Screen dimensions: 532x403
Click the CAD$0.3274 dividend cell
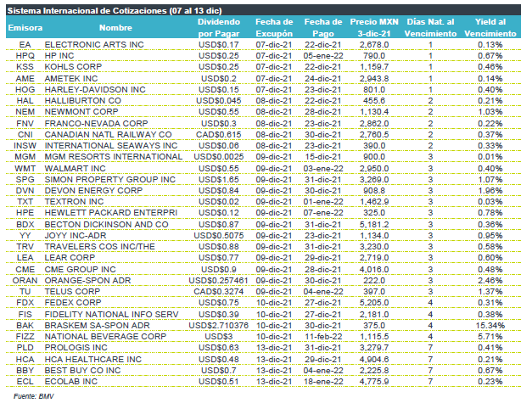click(219, 292)
